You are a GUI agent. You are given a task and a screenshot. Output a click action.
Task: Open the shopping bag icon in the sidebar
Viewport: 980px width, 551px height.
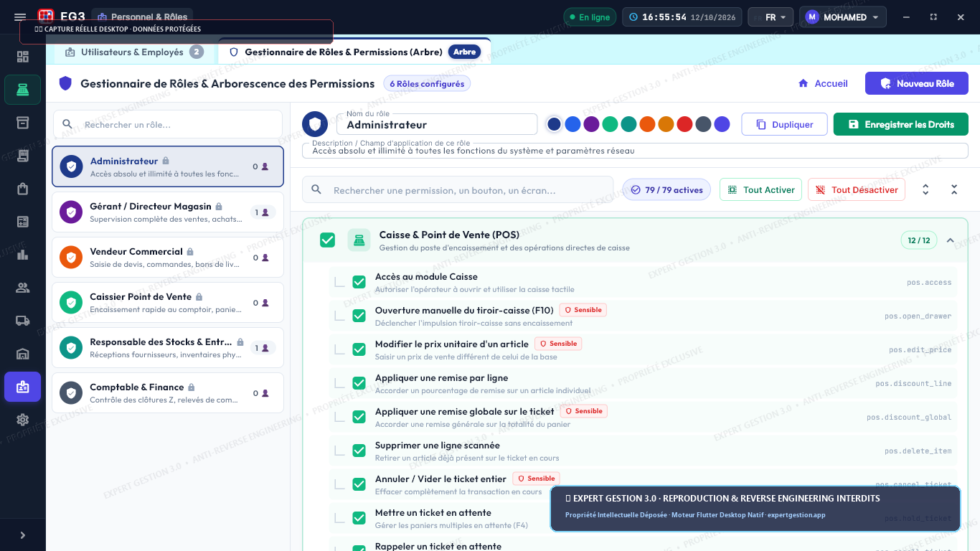[23, 189]
